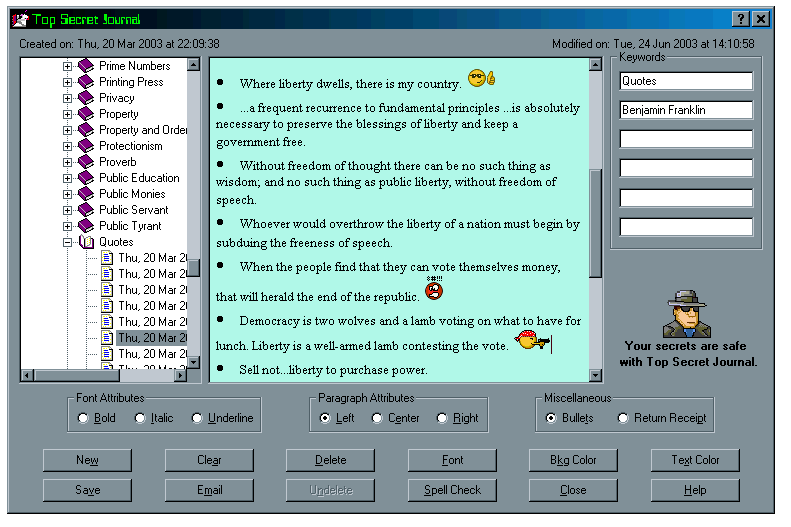Expand the Public Education tree node

[68, 178]
